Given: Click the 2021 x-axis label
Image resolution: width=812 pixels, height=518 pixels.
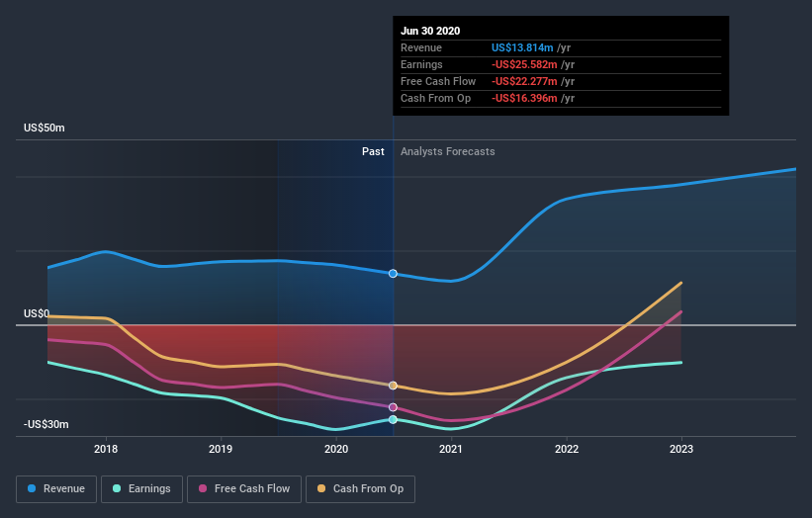Looking at the screenshot, I should point(451,449).
